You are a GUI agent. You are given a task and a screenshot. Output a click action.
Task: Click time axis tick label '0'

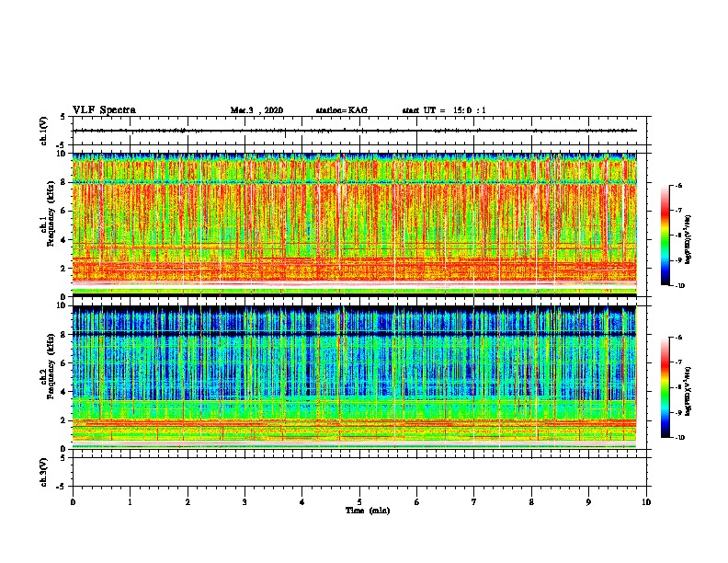(x=73, y=502)
